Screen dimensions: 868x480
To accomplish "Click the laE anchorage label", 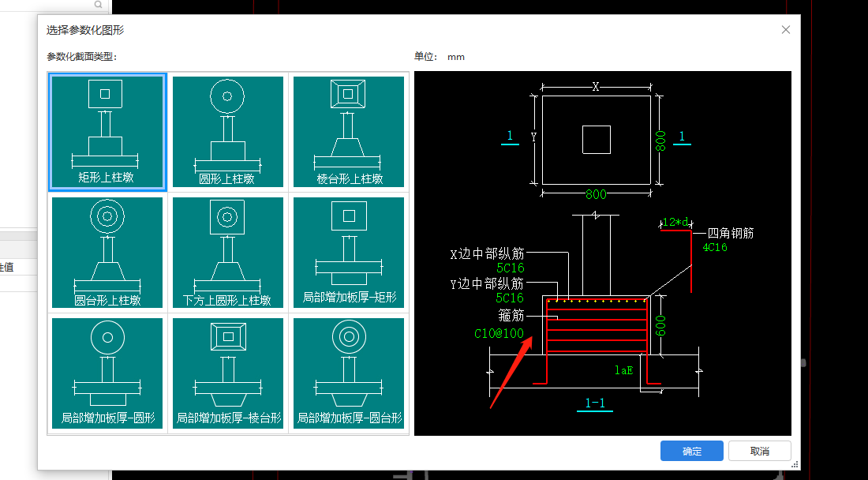I will point(624,370).
